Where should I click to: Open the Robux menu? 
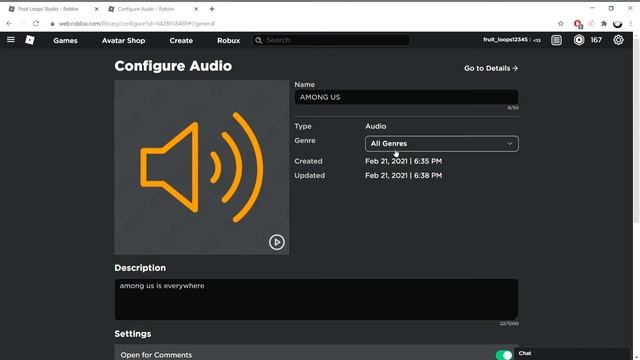pos(229,40)
